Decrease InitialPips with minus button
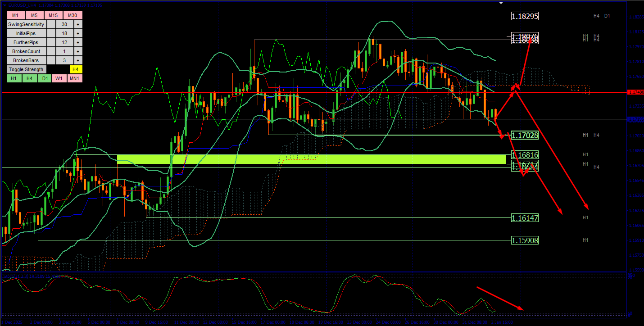 click(51, 33)
